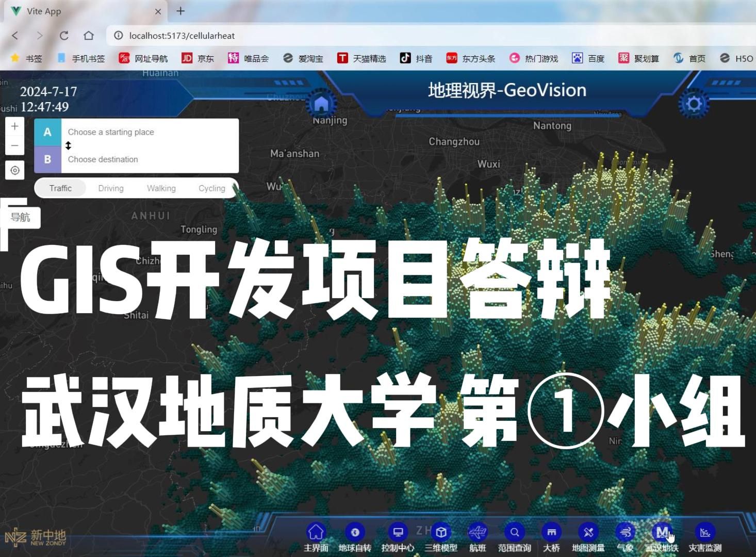Image resolution: width=756 pixels, height=557 pixels.
Task: Open the 地图测量 map measurement tool
Action: coord(588,532)
